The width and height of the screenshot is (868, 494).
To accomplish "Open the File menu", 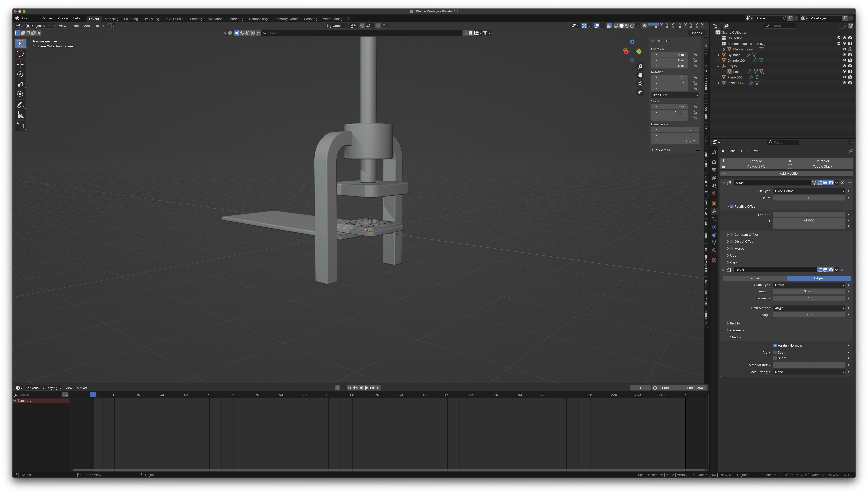I will [25, 18].
